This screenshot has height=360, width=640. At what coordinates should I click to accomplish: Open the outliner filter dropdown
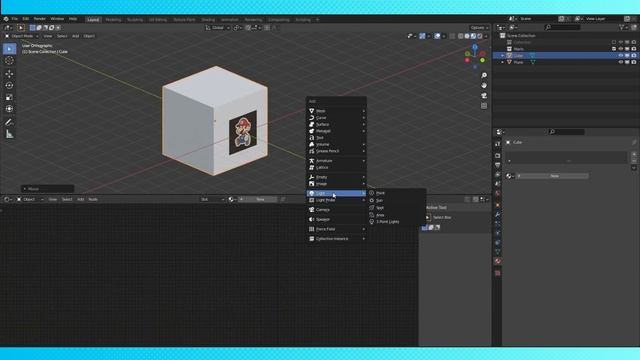click(623, 27)
